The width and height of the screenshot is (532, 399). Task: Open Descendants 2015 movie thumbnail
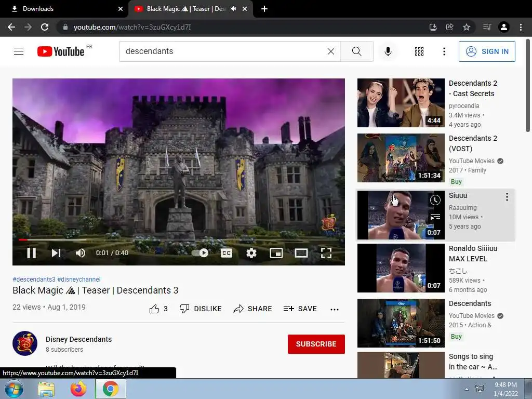[401, 323]
